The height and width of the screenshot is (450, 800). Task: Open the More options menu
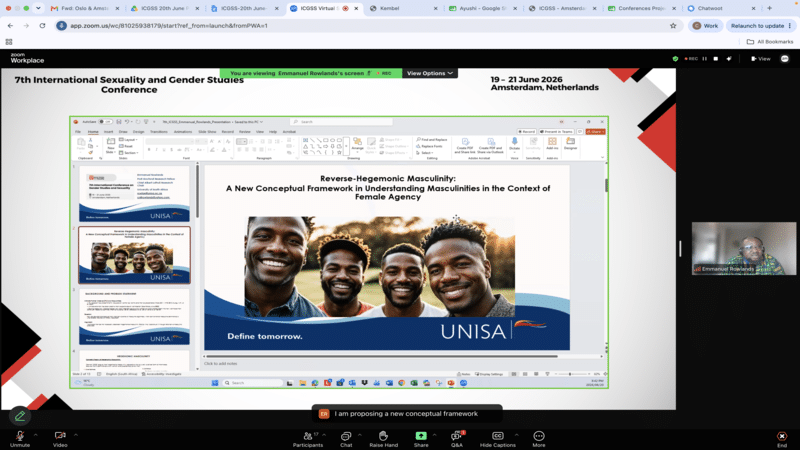(x=539, y=438)
